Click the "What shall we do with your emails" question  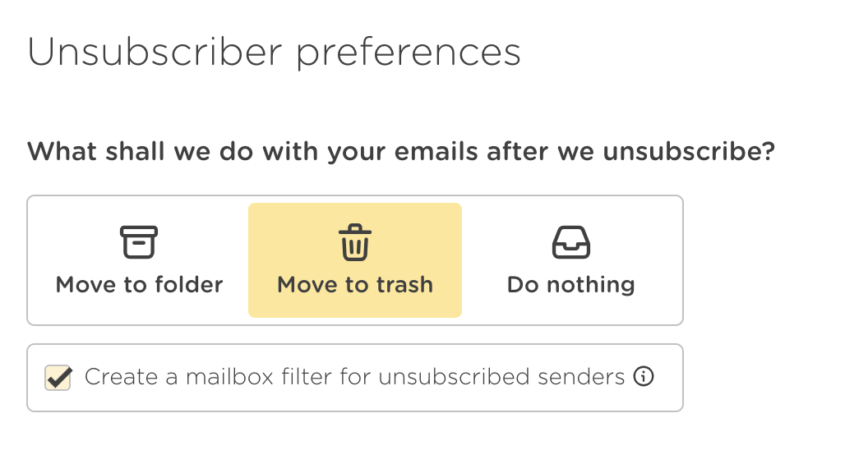click(x=400, y=152)
